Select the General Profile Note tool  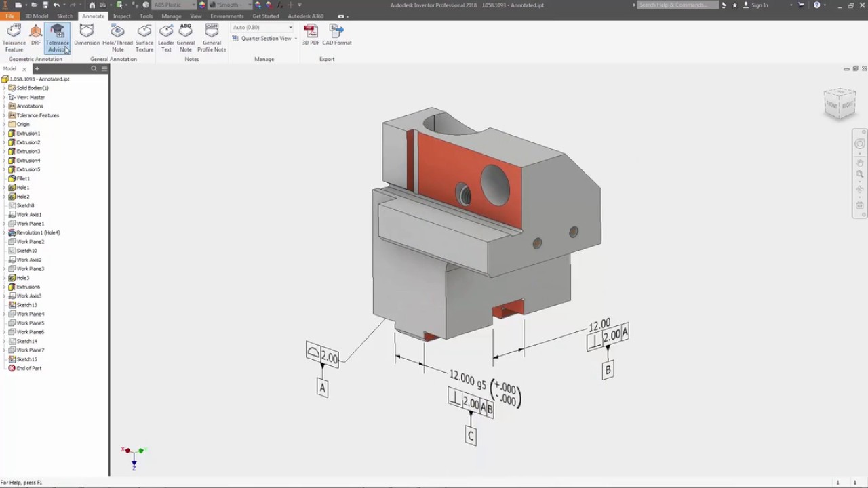(x=212, y=38)
